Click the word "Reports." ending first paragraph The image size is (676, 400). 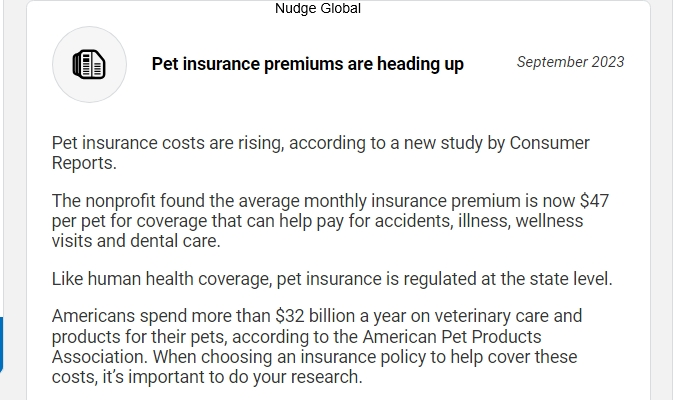pos(84,163)
